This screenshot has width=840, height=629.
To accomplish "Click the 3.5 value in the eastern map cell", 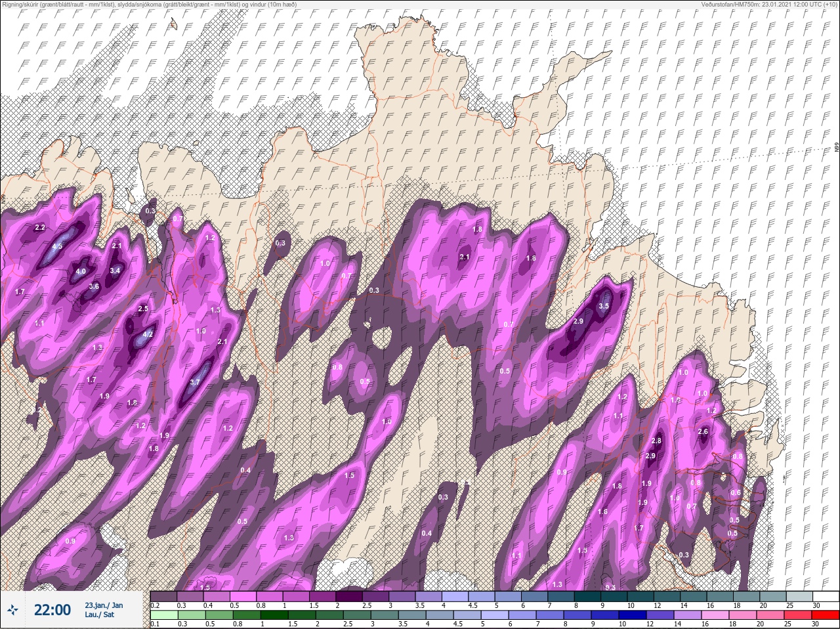I will point(604,306).
